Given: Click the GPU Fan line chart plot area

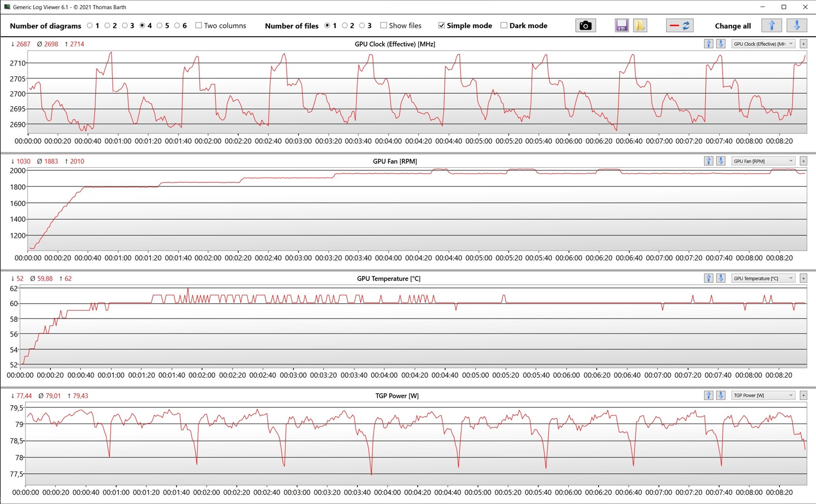Looking at the screenshot, I should pyautogui.click(x=417, y=209).
